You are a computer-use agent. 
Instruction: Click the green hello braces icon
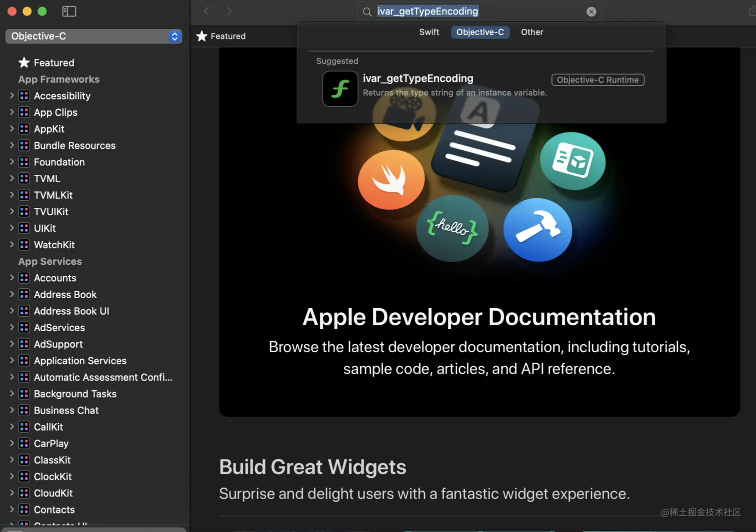[451, 228]
